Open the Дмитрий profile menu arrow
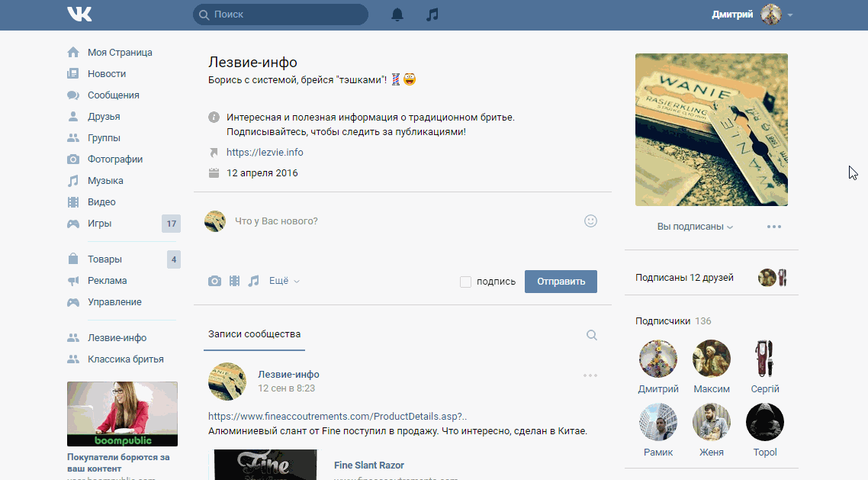868x480 pixels. coord(790,15)
